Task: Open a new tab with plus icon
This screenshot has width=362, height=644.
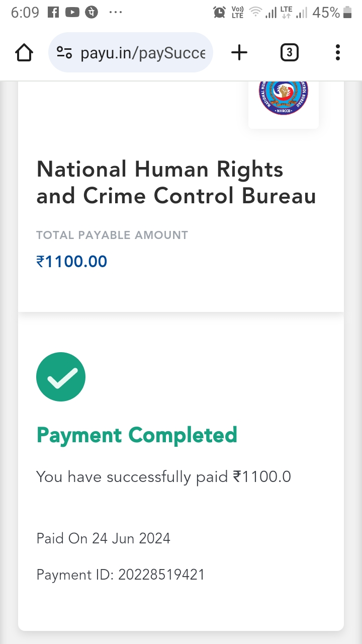Action: (239, 52)
